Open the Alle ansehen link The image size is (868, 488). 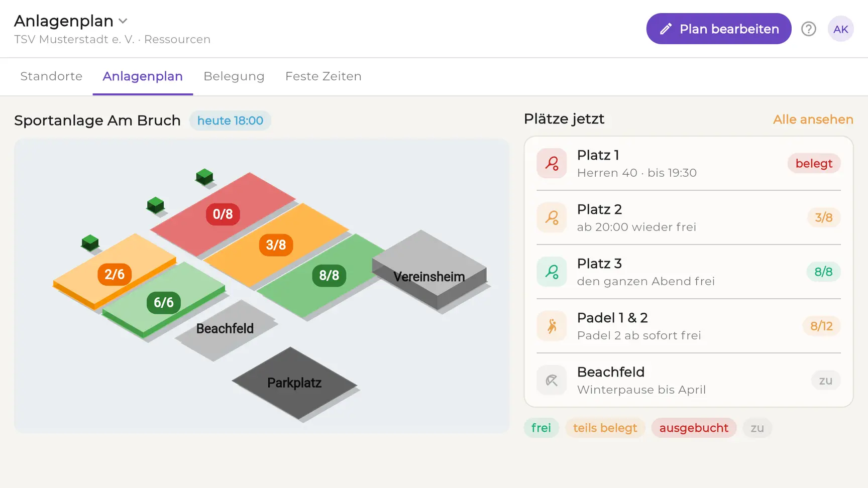(x=813, y=119)
